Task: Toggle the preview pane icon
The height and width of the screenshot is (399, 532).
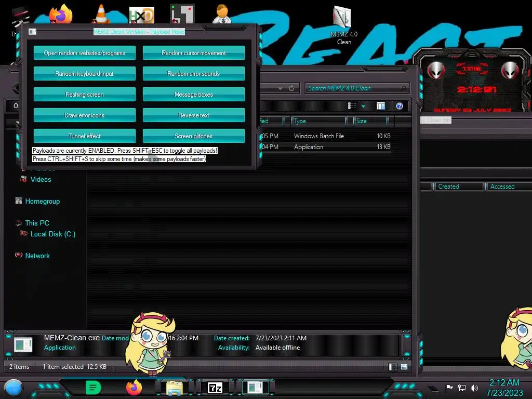Action: point(381,106)
